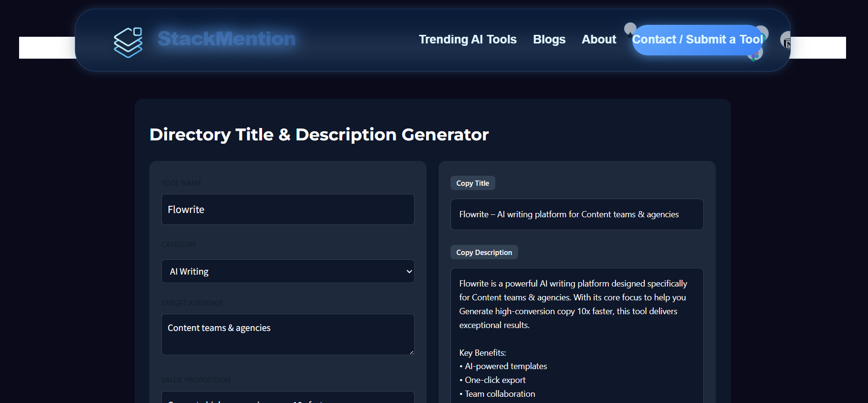Open the About menu item
This screenshot has height=403, width=868.
pos(599,39)
